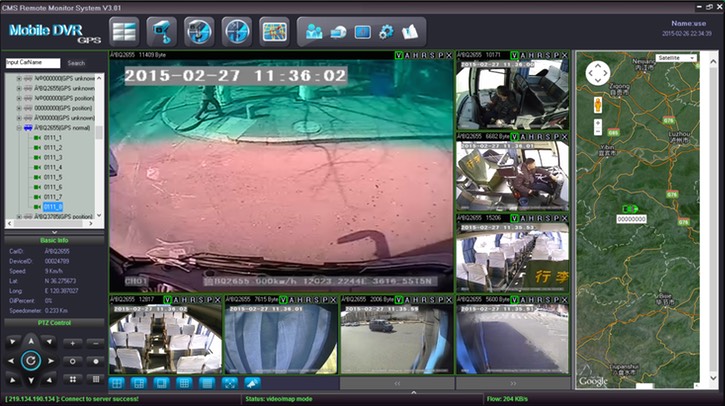Click the map view icon in top toolbar
The image size is (725, 406).
point(274,30)
